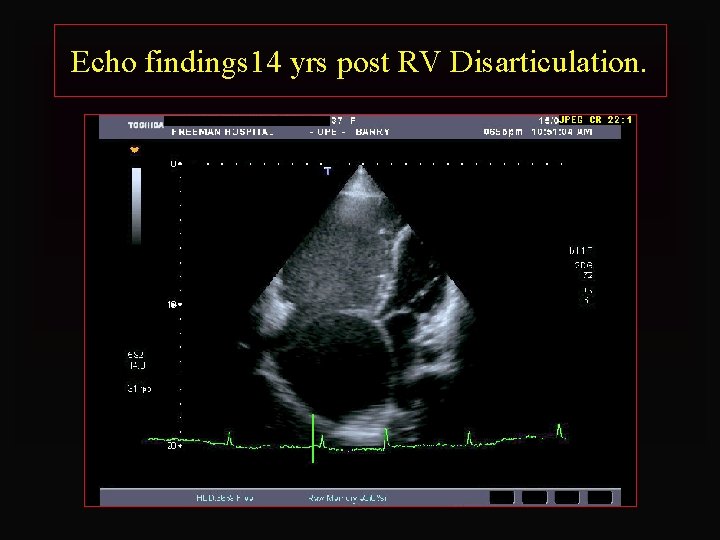The width and height of the screenshot is (720, 540).
Task: Click the slide title about RV Disarticulation
Action: 359,62
